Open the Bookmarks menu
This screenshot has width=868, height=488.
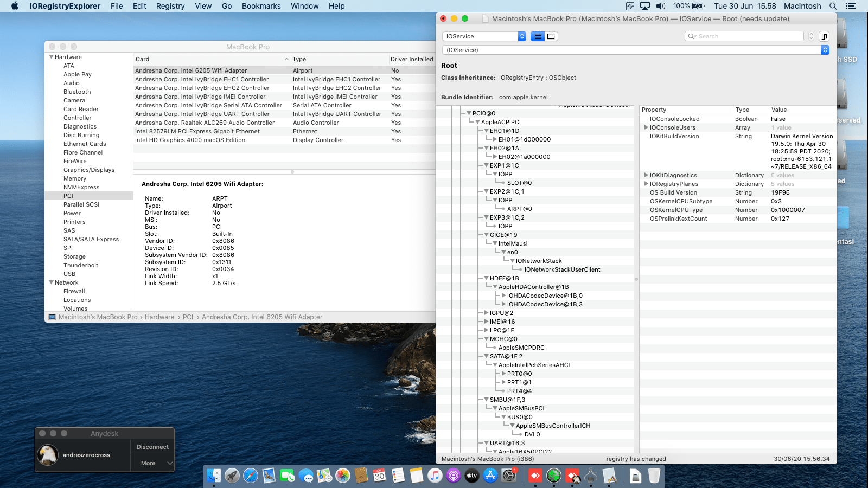261,6
